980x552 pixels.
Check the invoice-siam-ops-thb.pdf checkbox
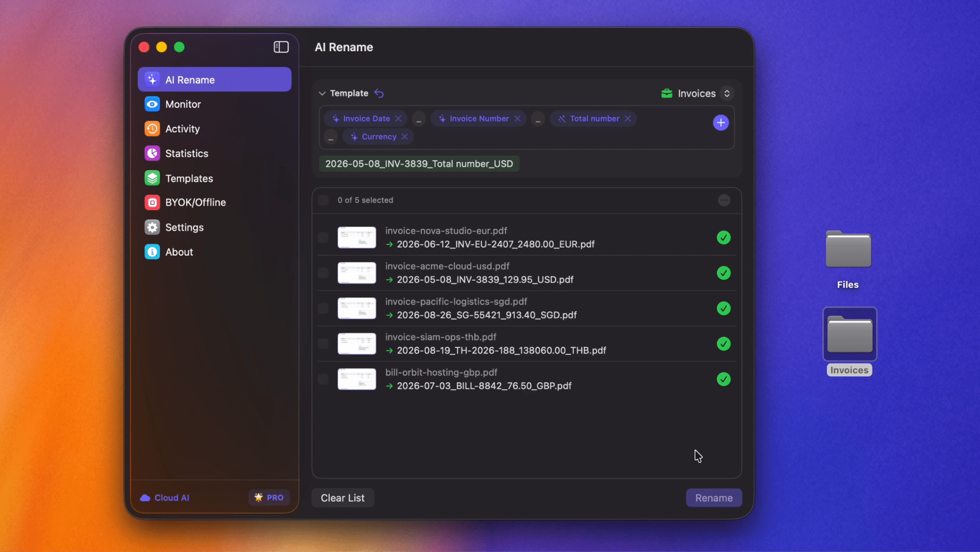coord(323,344)
